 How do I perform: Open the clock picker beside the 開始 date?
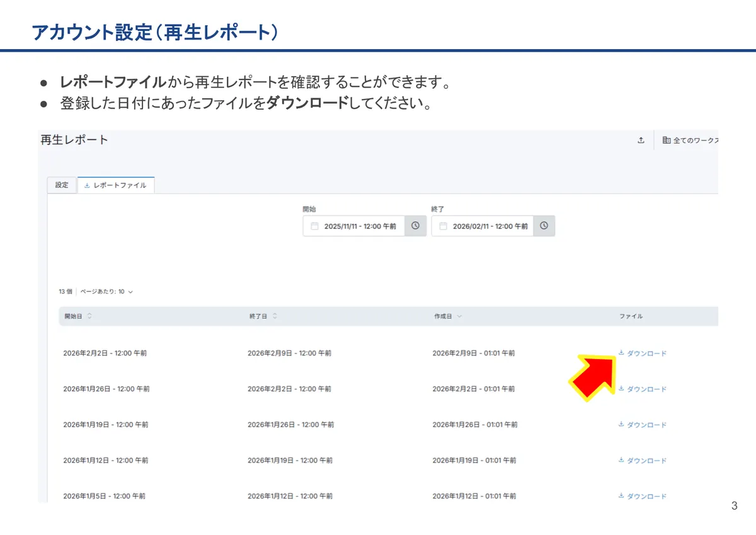415,226
